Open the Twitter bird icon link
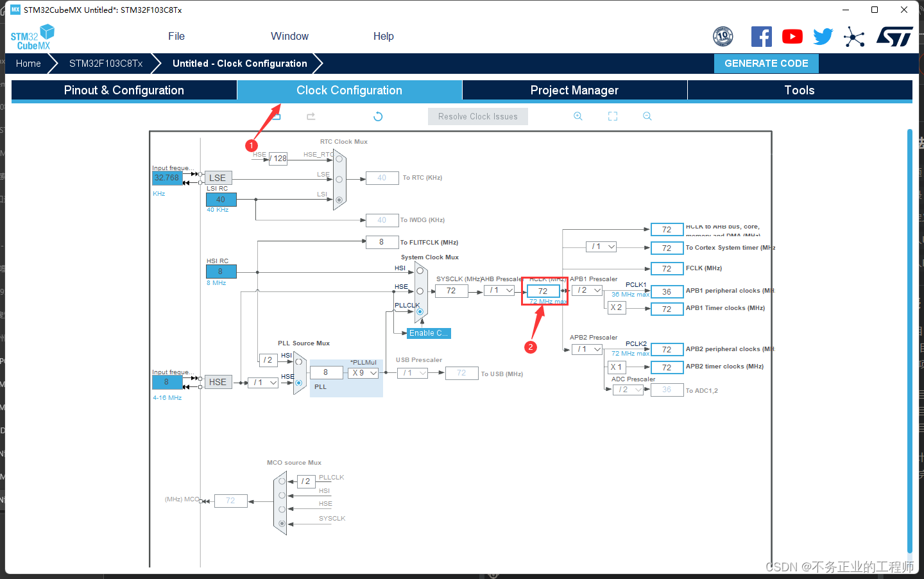 pyautogui.click(x=823, y=37)
